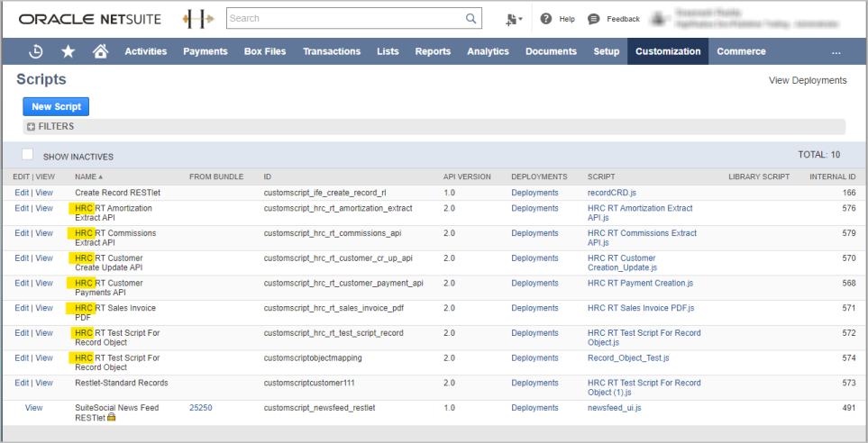Image resolution: width=868 pixels, height=443 pixels.
Task: Click the New Script button
Action: pos(56,106)
